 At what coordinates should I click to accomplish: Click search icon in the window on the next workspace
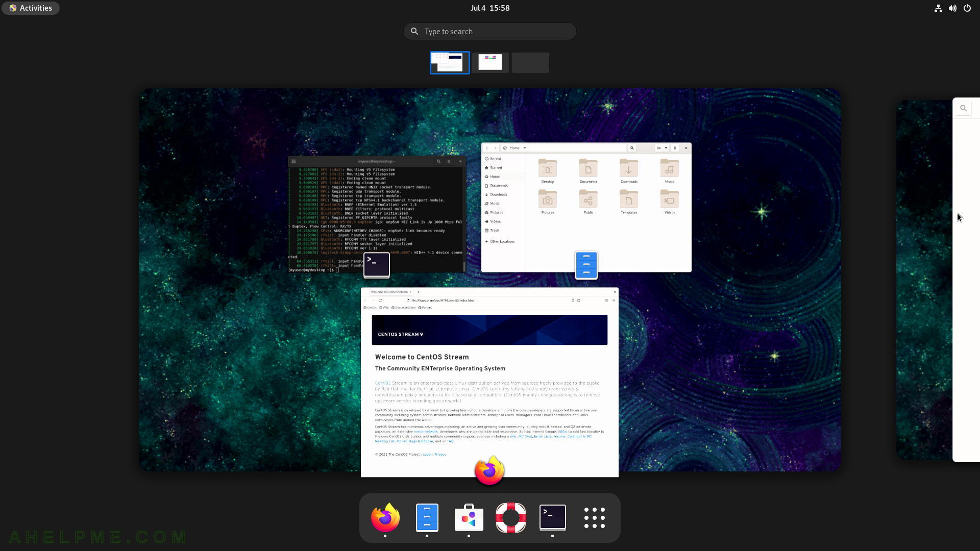(x=963, y=108)
